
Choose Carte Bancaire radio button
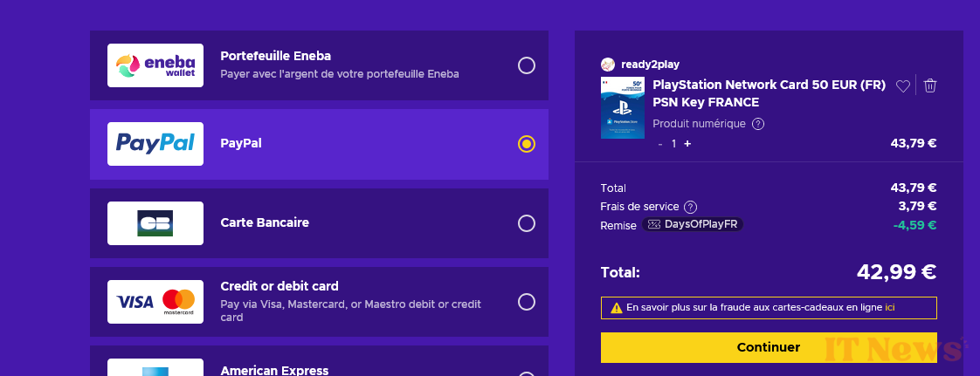(x=527, y=223)
